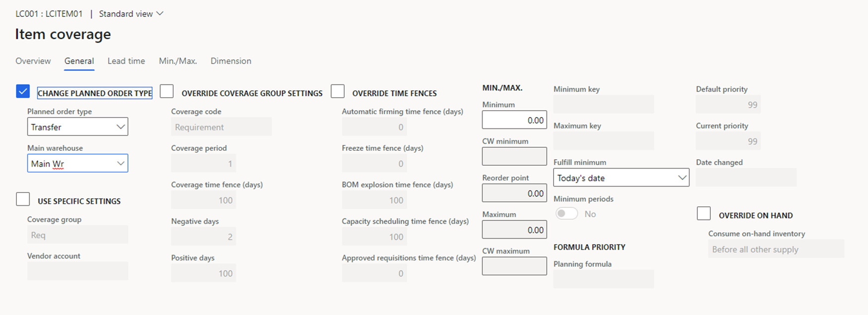The height and width of the screenshot is (315, 868).
Task: Tick the Override time fences checkbox
Action: click(x=338, y=92)
